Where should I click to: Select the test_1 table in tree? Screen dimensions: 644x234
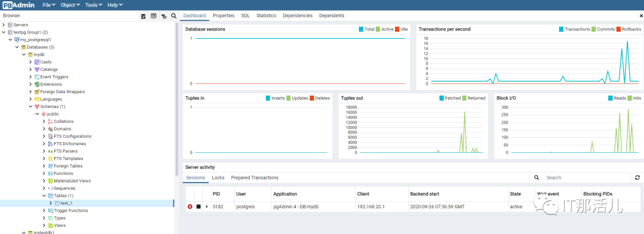click(x=66, y=203)
